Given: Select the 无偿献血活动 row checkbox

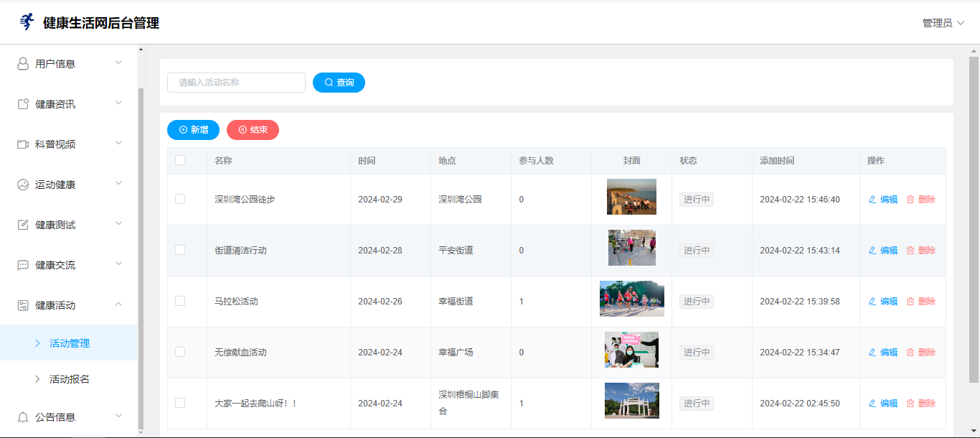Looking at the screenshot, I should click(180, 352).
